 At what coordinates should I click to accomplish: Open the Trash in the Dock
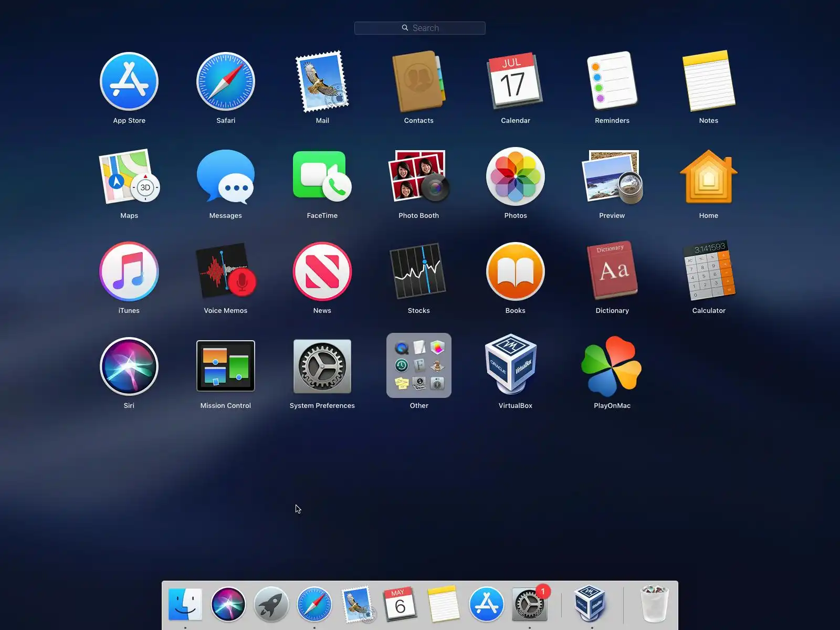(x=655, y=604)
